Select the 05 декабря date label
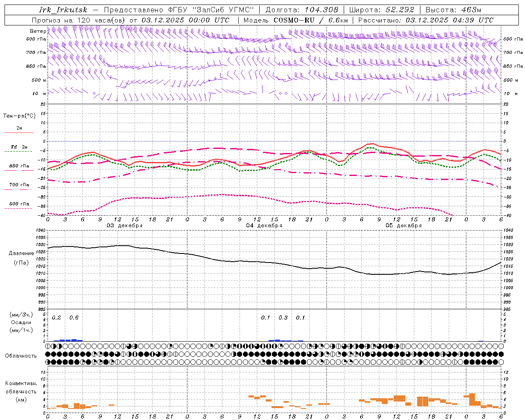525x420 pixels. click(404, 226)
